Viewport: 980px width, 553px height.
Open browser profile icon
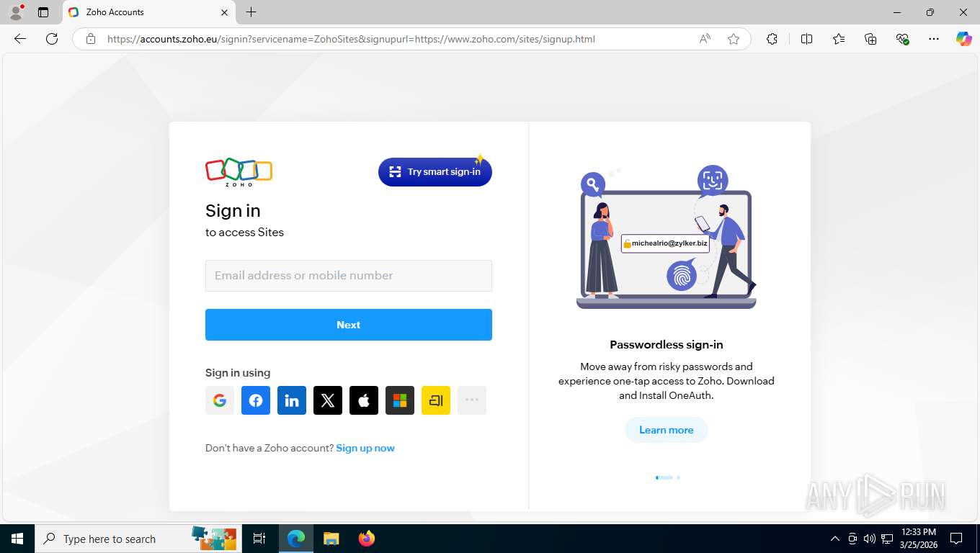pos(16,12)
